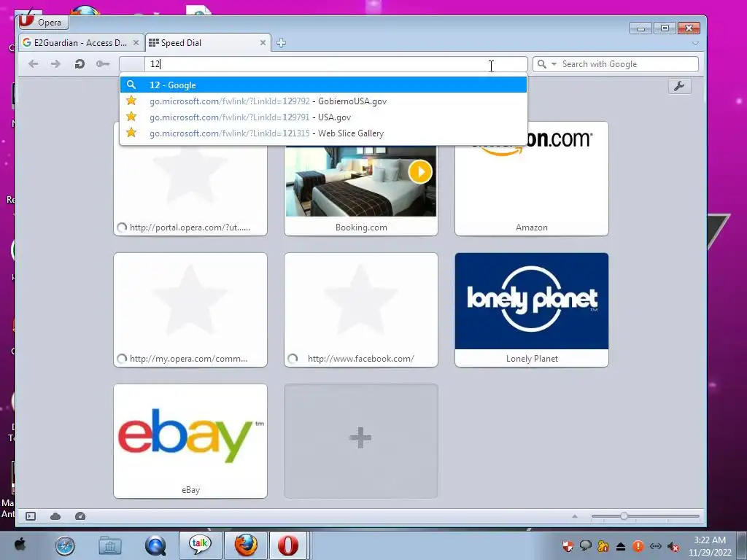The width and height of the screenshot is (747, 560).
Task: Switch to Firefox in taskbar
Action: [x=245, y=545]
